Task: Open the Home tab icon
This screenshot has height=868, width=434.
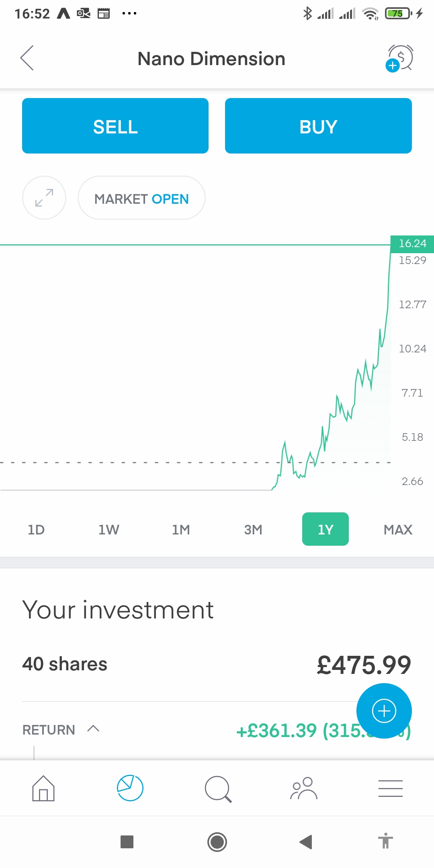Action: click(43, 788)
